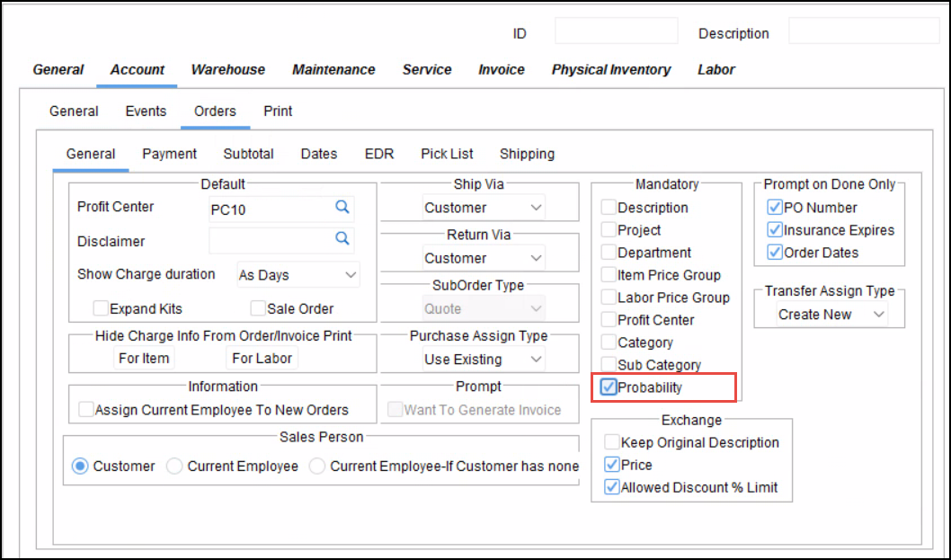This screenshot has width=951, height=560.
Task: Expand the Transfer Assign Type dropdown
Action: (829, 315)
